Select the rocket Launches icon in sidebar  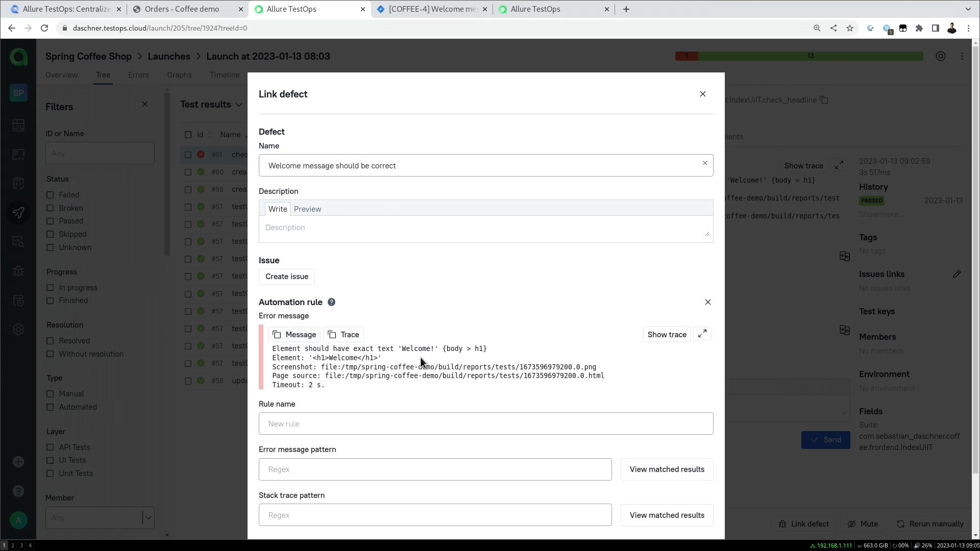coord(18,213)
